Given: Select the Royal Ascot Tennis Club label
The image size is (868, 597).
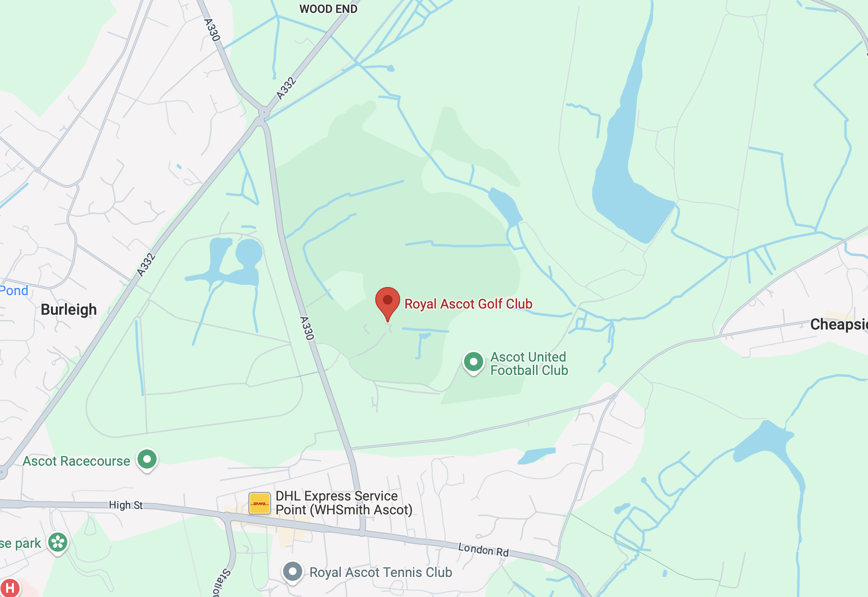Looking at the screenshot, I should pos(381,572).
